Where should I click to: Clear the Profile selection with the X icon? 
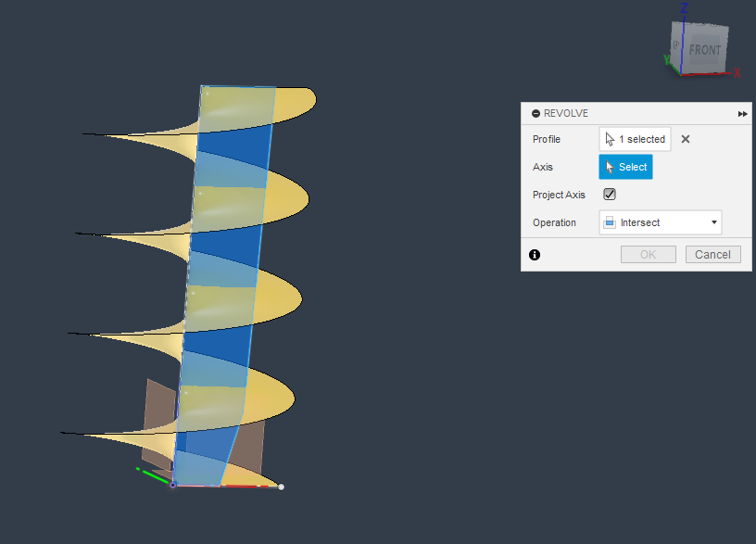[685, 139]
